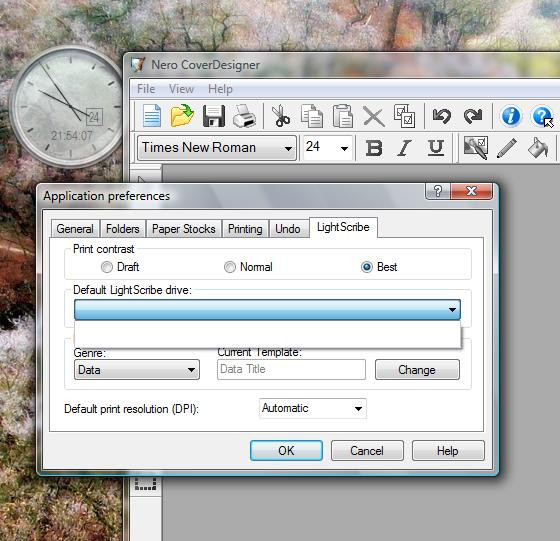This screenshot has height=541, width=560.
Task: Toggle Italic formatting
Action: click(x=404, y=147)
